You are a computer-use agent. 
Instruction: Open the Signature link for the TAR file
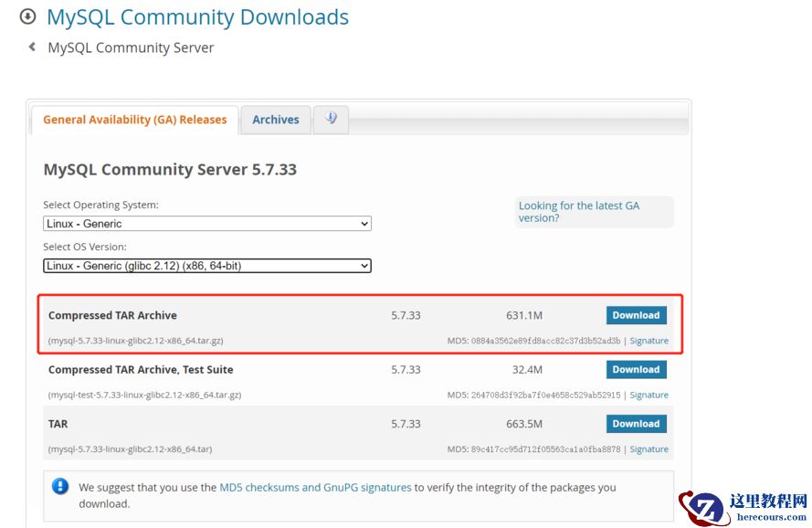[649, 449]
